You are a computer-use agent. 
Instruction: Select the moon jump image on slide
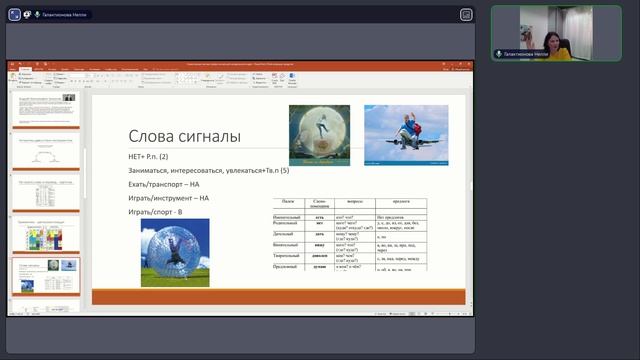tap(319, 136)
